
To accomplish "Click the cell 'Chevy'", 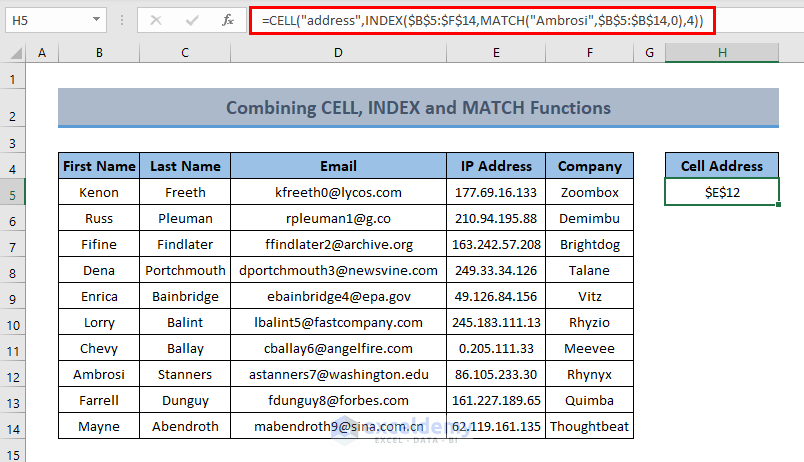I will tap(99, 349).
